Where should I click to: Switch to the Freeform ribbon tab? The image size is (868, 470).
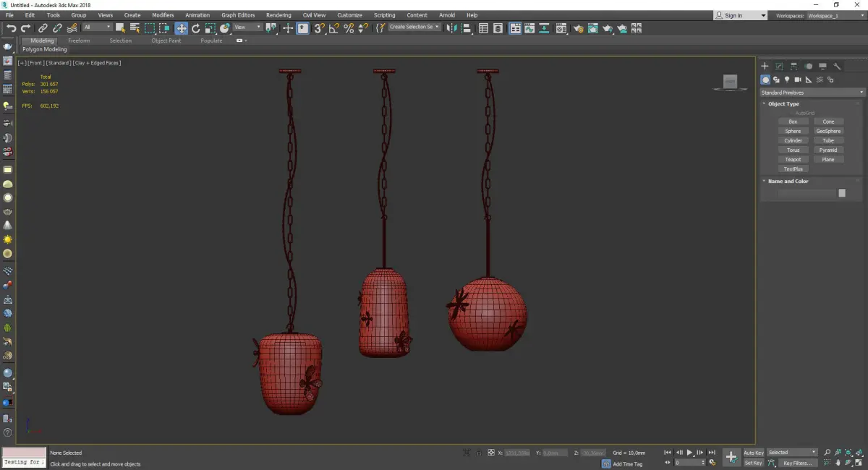tap(79, 40)
